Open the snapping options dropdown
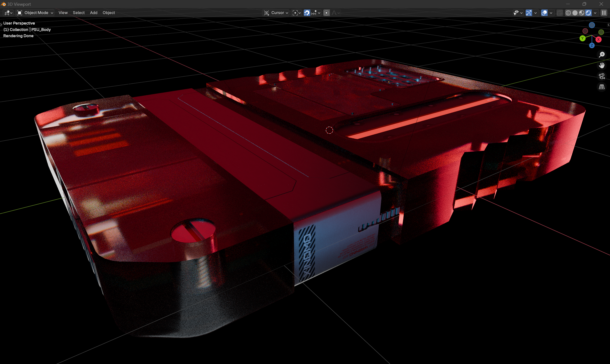 tap(316, 13)
